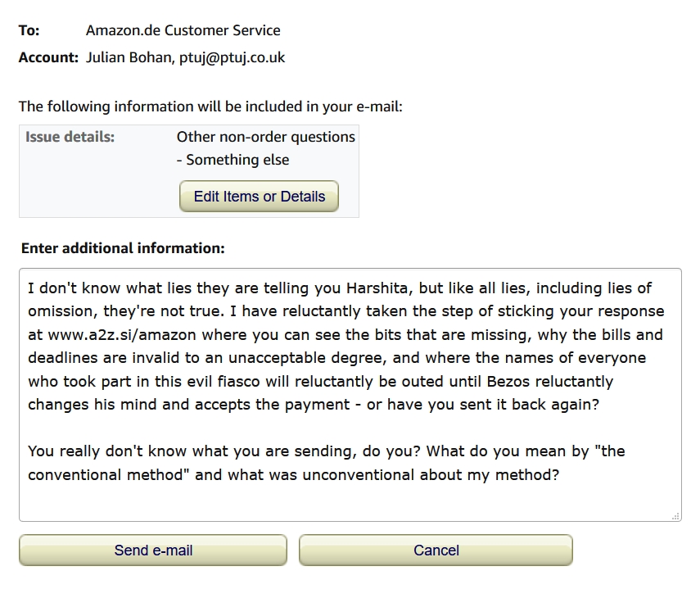The width and height of the screenshot is (700, 589).
Task: Click the Something else sub-issue line
Action: click(x=233, y=160)
